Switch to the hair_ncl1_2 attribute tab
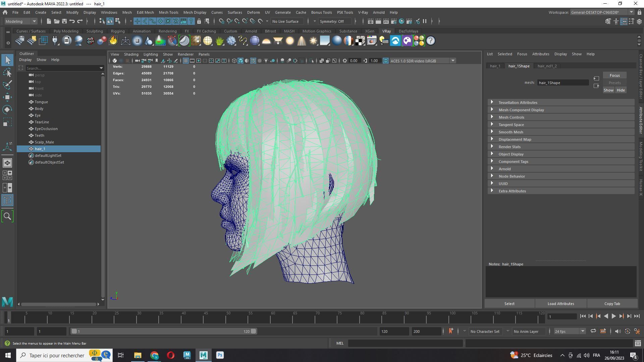Viewport: 644px width, 362px height. point(547,66)
